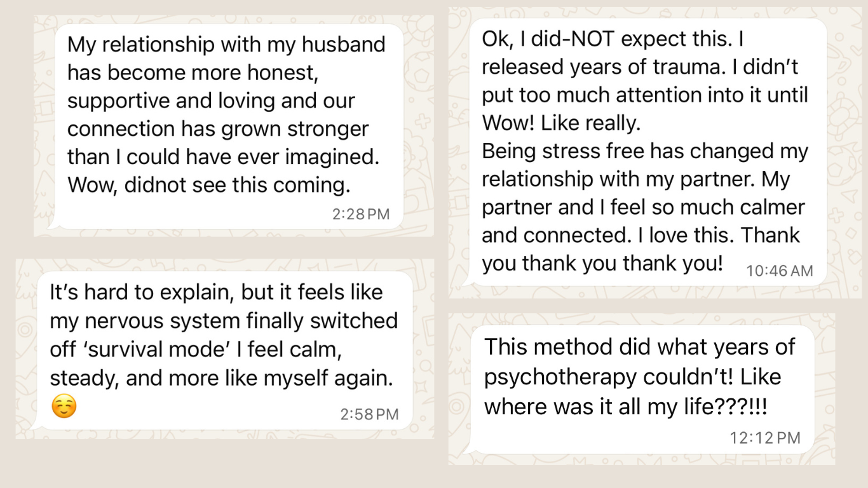Click the line 'It's hard to explain, but it feels like'
This screenshot has width=868, height=488.
click(217, 292)
